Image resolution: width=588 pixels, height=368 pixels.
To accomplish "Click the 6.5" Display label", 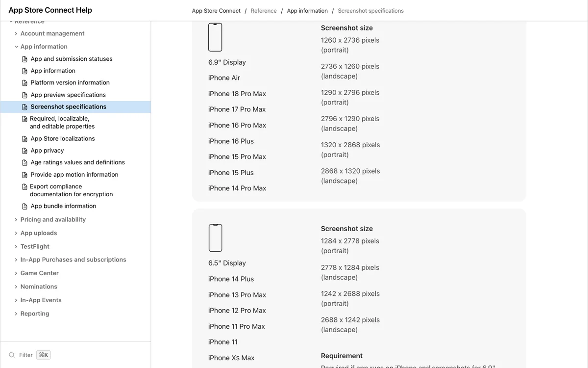I will tap(227, 263).
